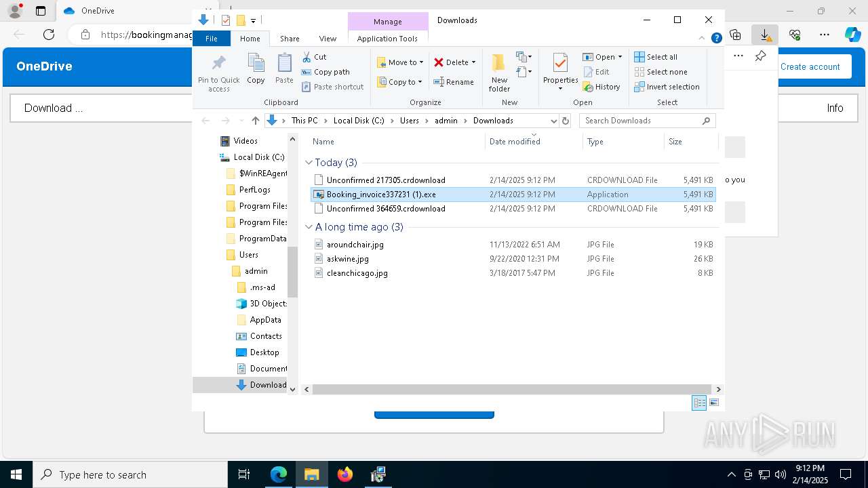The width and height of the screenshot is (868, 488).
Task: Rename the selected file
Action: point(454,82)
